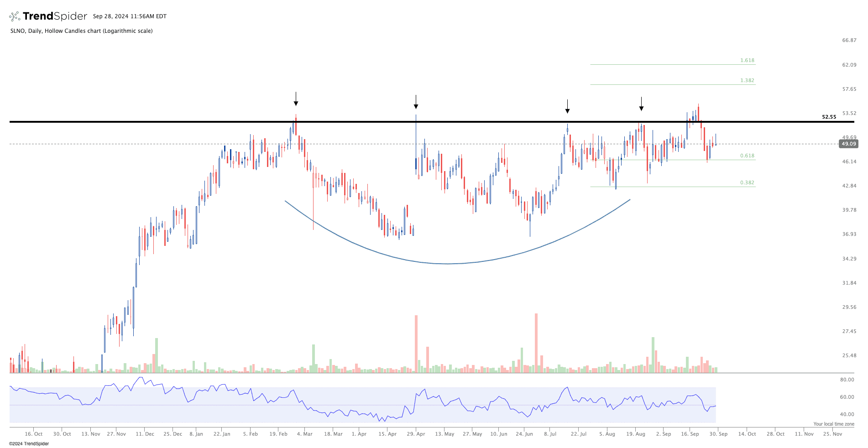
Task: Click the down arrow above late April spike
Action: pos(416,102)
